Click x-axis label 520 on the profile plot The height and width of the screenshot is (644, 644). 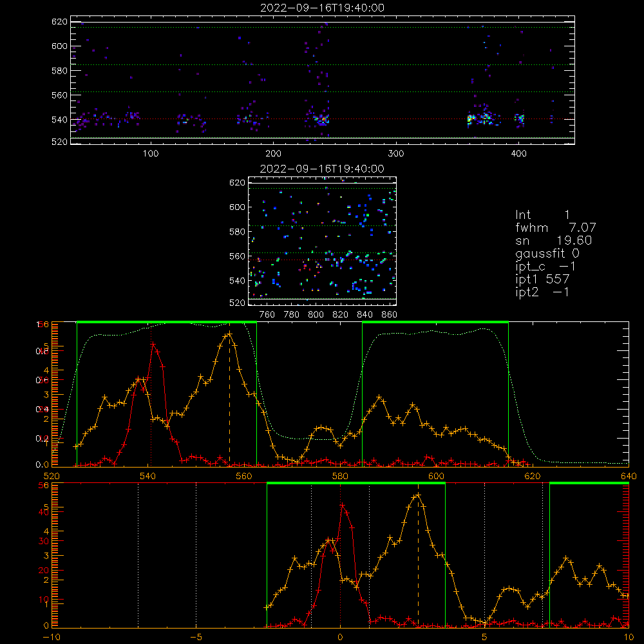click(52, 476)
